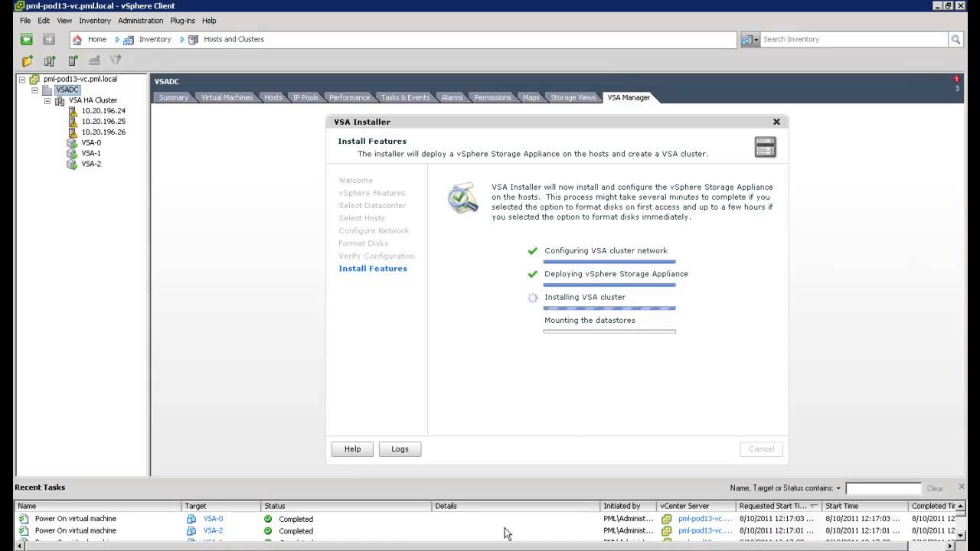Click the greyed New Resource Pool icon

point(116,60)
